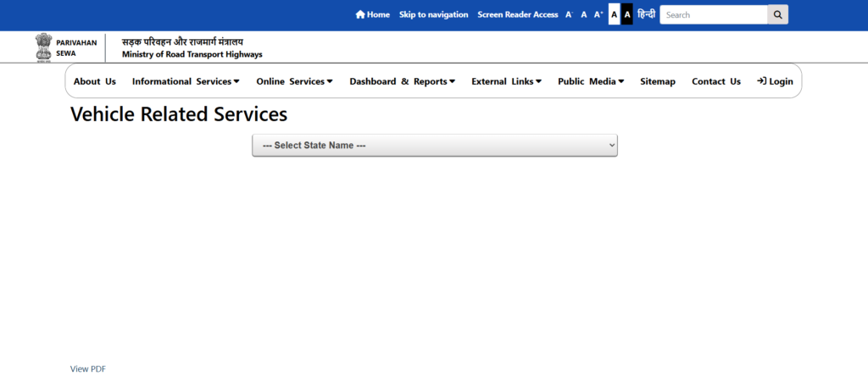Reset font size with normal A icon

(584, 14)
